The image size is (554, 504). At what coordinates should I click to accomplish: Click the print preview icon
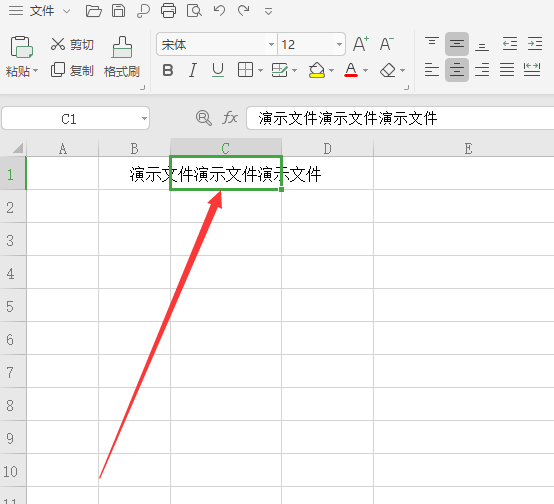pos(194,11)
